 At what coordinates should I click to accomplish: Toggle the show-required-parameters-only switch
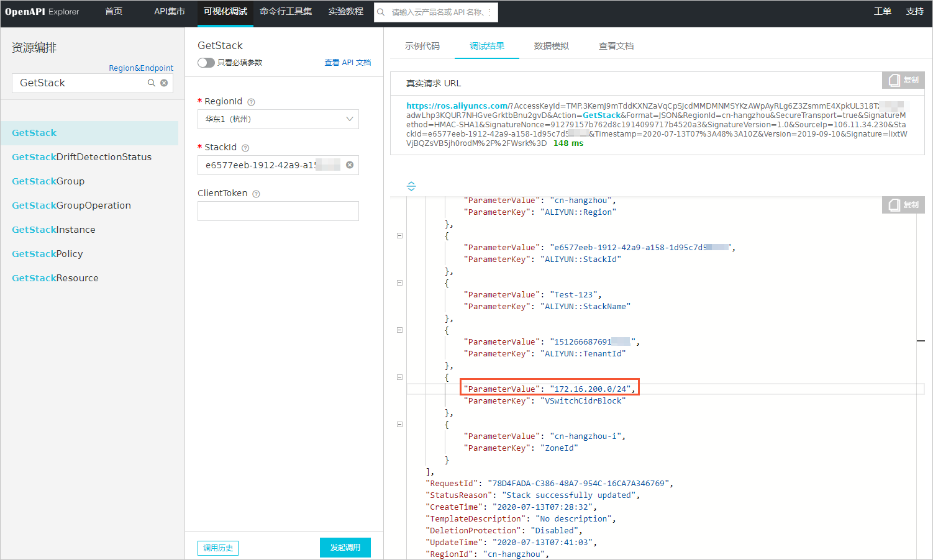coord(206,63)
